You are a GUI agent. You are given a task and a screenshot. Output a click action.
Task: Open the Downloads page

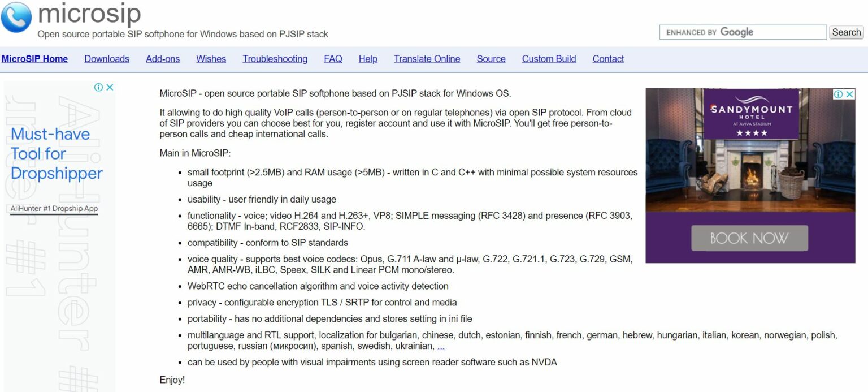(106, 59)
